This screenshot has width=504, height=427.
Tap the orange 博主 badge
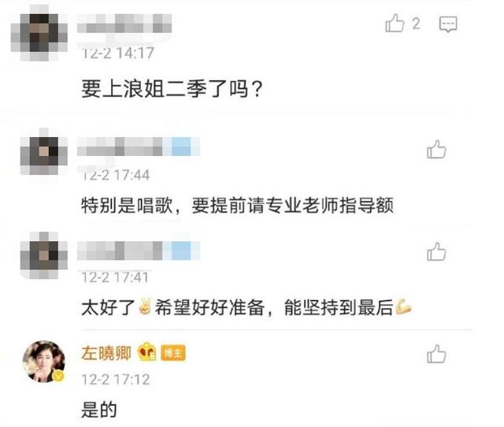[173, 353]
